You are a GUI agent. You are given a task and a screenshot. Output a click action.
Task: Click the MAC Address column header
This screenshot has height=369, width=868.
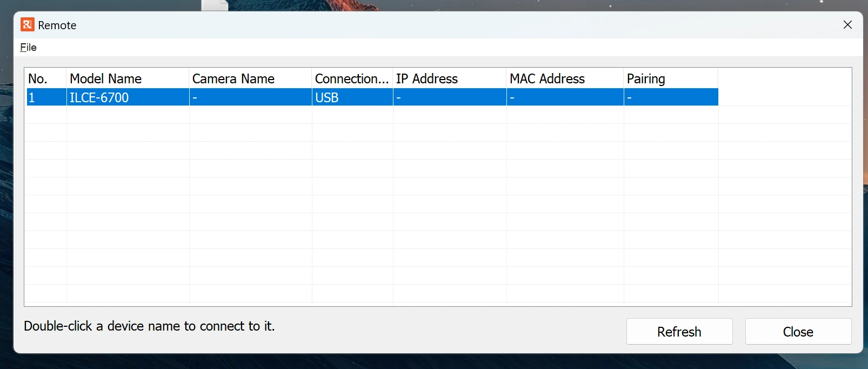564,79
